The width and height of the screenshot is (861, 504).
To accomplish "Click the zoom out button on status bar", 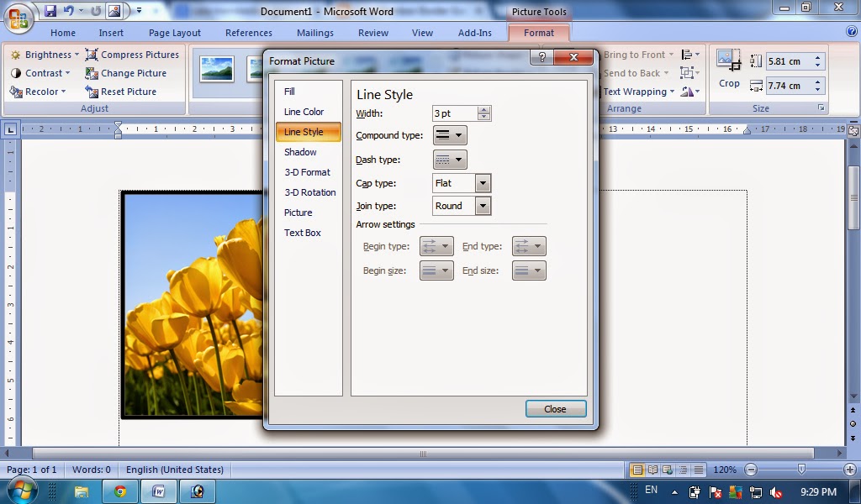I will pos(751,470).
